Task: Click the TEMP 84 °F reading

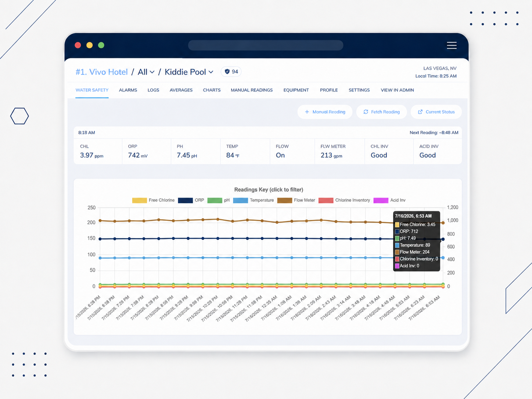Action: pos(245,151)
